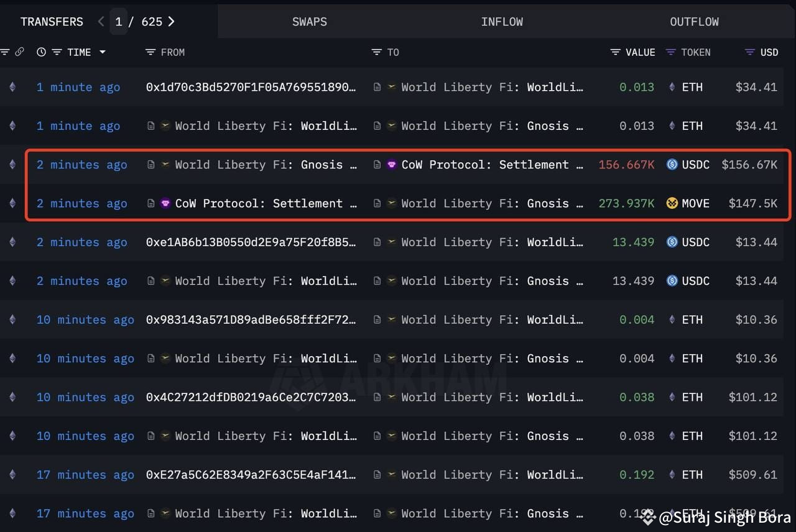Click the TO column header label
This screenshot has height=532, width=796.
(x=393, y=52)
